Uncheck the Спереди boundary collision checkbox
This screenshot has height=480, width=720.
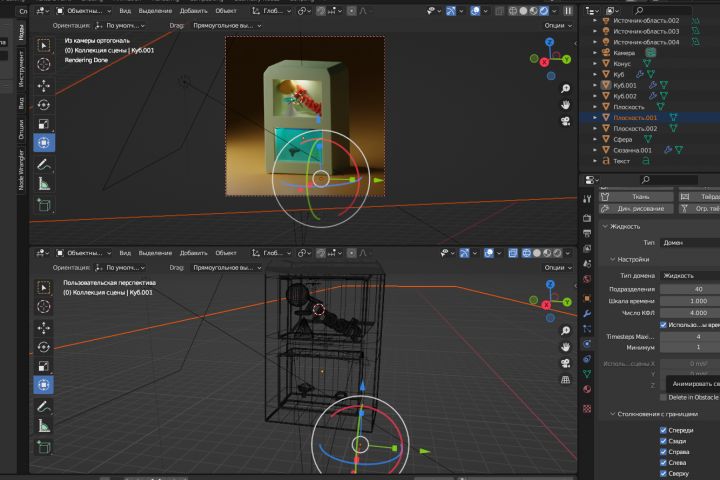(x=663, y=430)
